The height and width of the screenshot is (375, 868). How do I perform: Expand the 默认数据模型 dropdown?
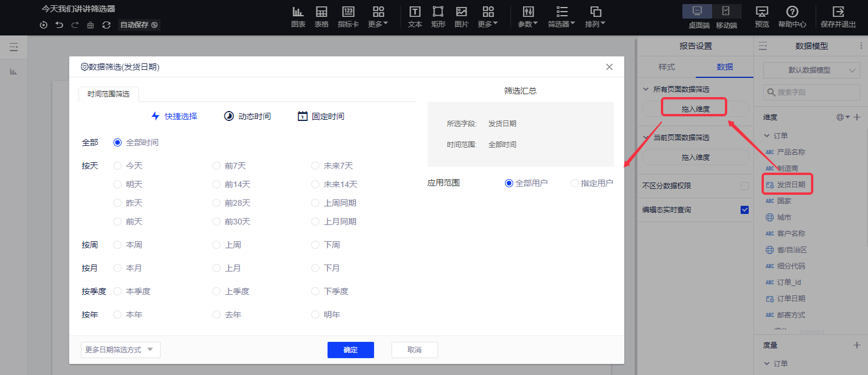pos(812,70)
